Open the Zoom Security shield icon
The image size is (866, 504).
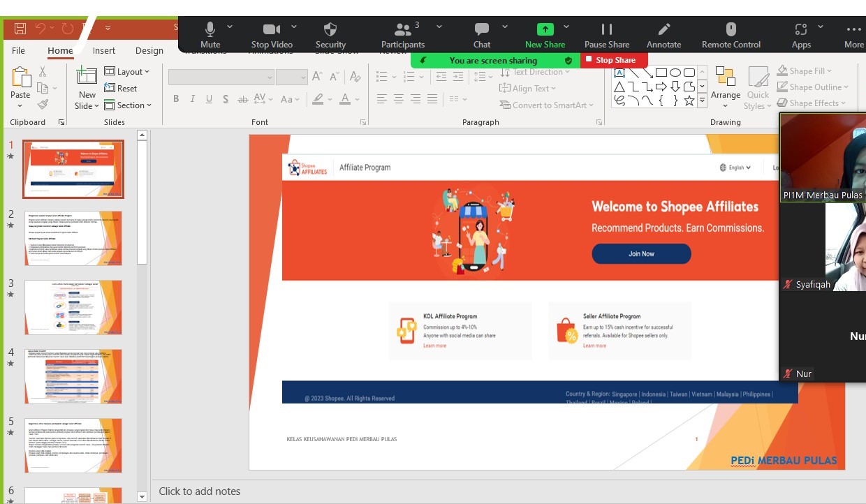[x=330, y=29]
